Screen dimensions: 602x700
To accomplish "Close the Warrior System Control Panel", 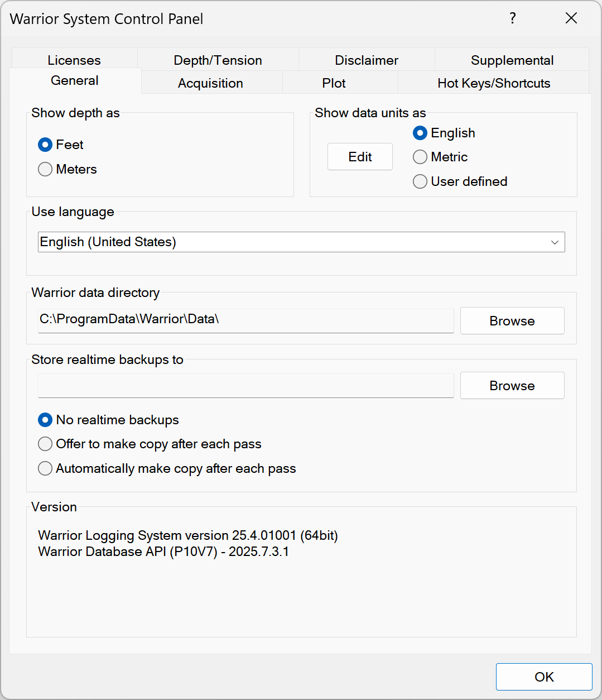I will [x=571, y=18].
